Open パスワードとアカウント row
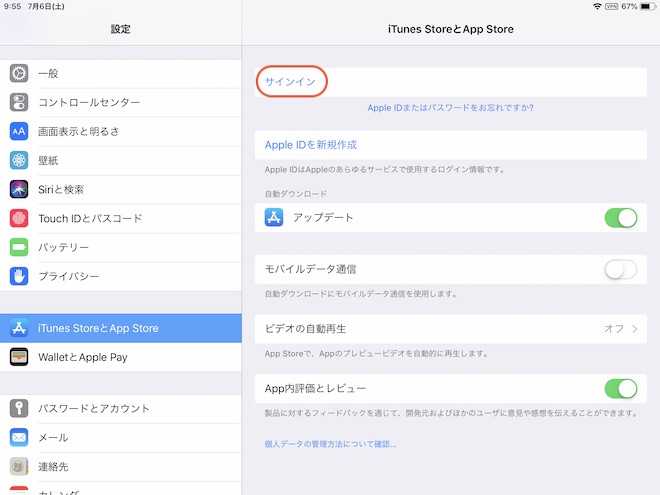This screenshot has height=495, width=660. (121, 408)
